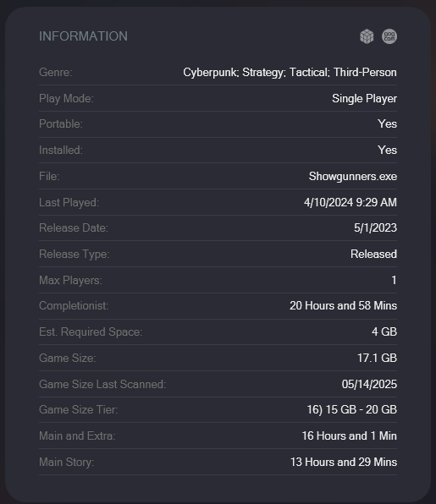Select the Completionist time value

point(343,305)
